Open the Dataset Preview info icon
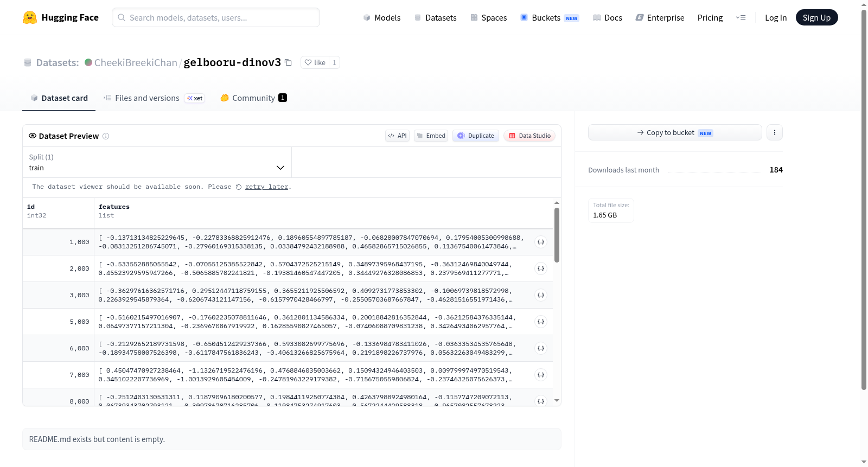 (x=106, y=136)
